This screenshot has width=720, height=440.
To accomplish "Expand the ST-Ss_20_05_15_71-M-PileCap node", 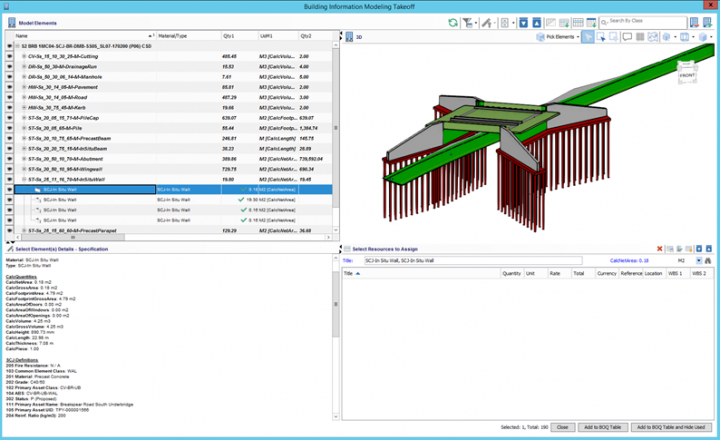I will 24,118.
